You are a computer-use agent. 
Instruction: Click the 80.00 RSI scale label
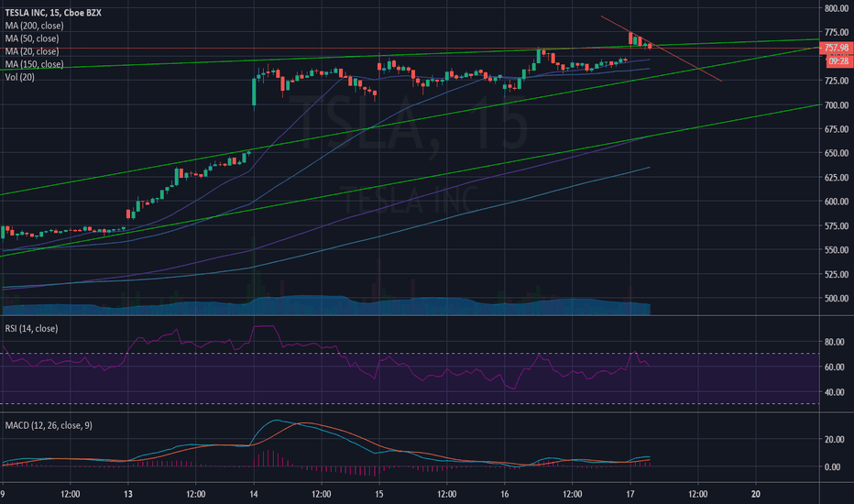[835, 342]
